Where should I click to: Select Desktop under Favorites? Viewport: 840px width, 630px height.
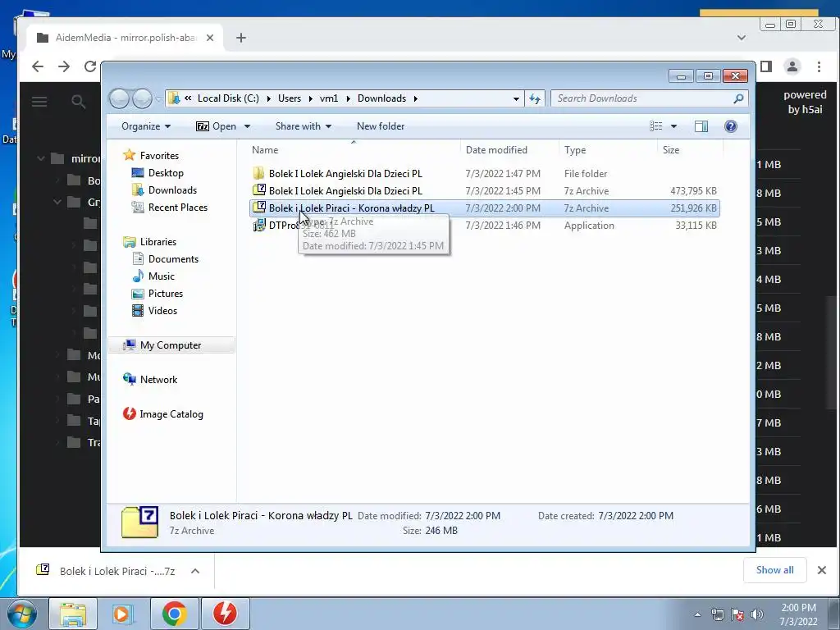pyautogui.click(x=166, y=173)
